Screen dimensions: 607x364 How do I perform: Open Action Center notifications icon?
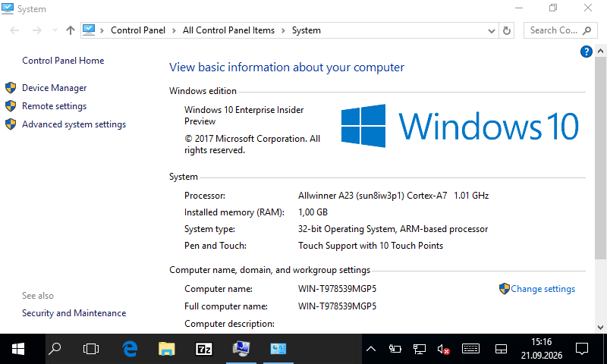[582, 349]
